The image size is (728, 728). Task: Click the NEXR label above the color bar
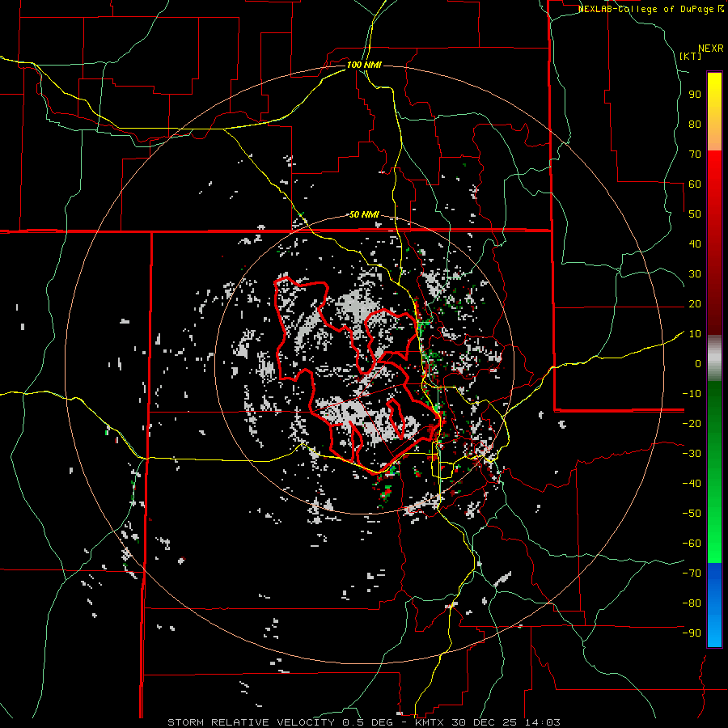click(x=711, y=49)
